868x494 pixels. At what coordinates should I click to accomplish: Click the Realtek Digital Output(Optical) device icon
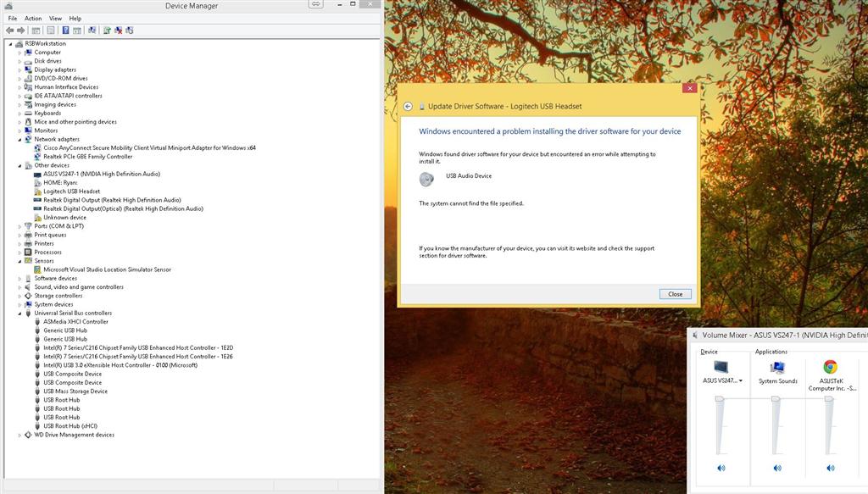click(37, 208)
